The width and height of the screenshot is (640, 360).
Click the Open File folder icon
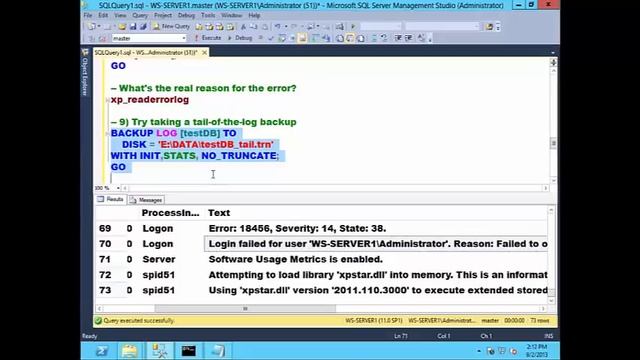[x=122, y=27]
